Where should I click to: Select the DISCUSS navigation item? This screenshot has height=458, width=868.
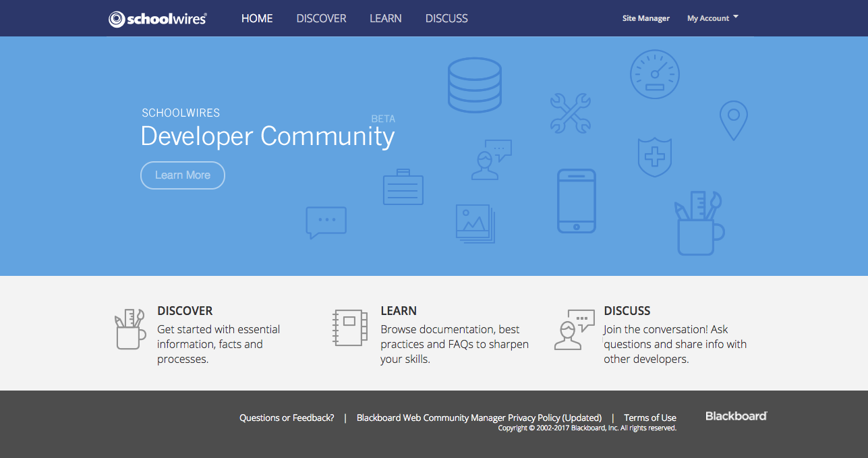446,19
